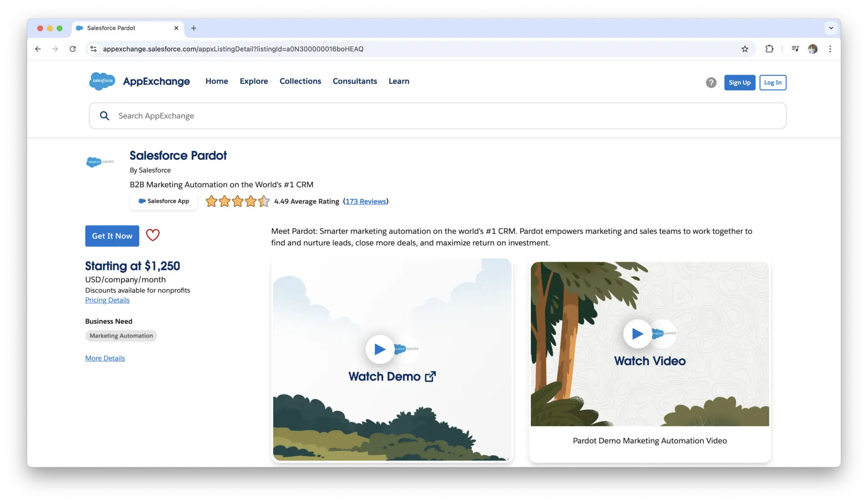This screenshot has height=503, width=868.
Task: Reload the current page
Action: point(73,49)
